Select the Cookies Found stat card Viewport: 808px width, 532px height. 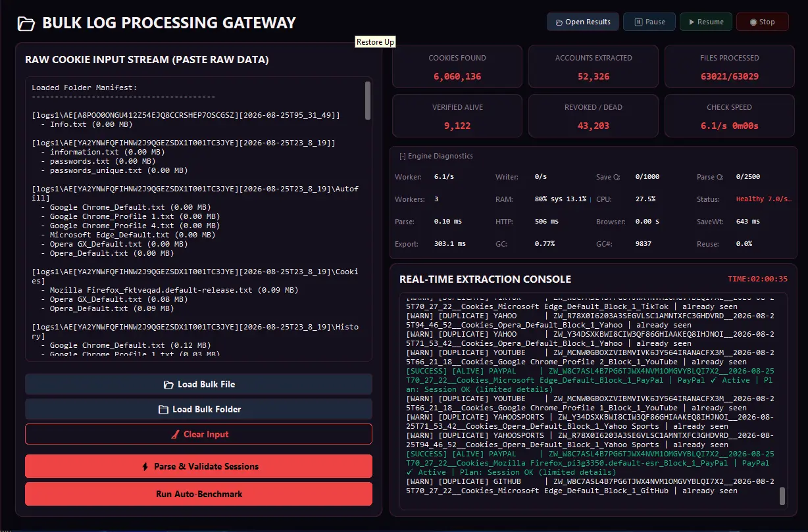click(x=457, y=66)
